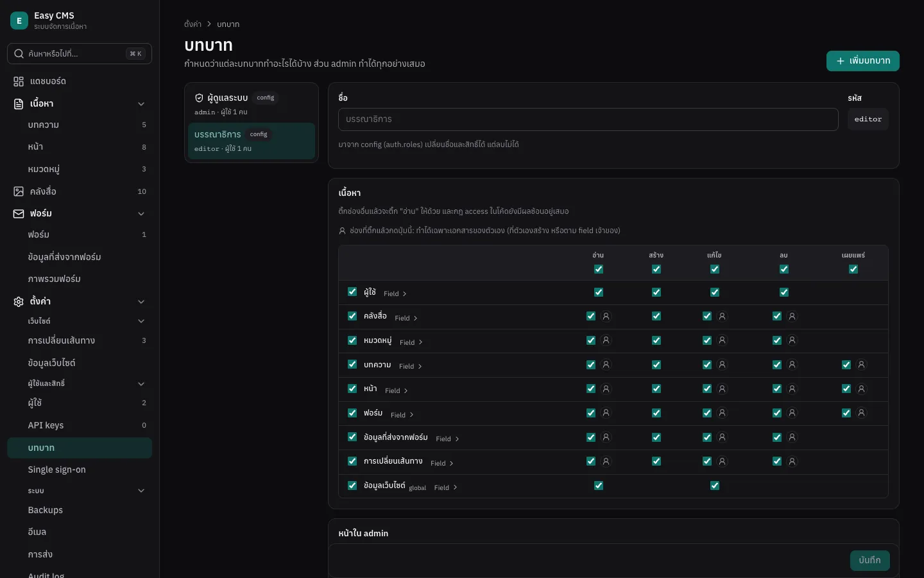Uncheck the ผู้ใช้ row checkbox
The width and height of the screenshot is (924, 578).
pos(352,292)
